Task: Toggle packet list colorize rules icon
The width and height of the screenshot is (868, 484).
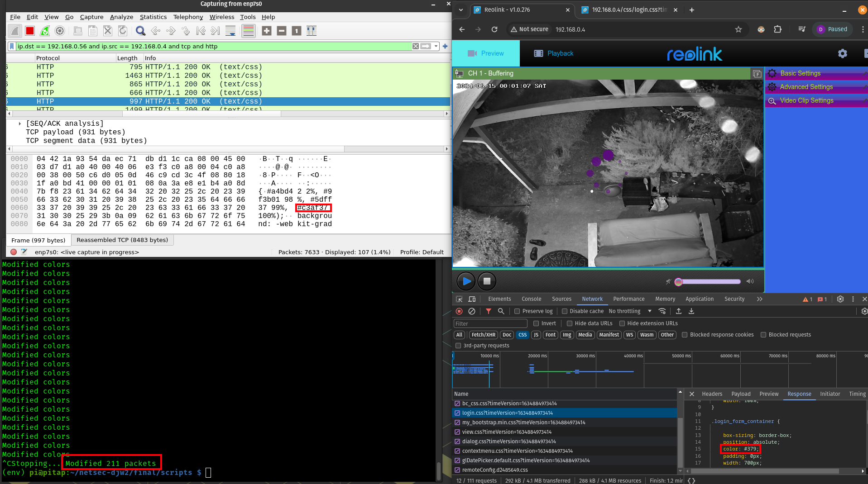Action: [x=248, y=31]
